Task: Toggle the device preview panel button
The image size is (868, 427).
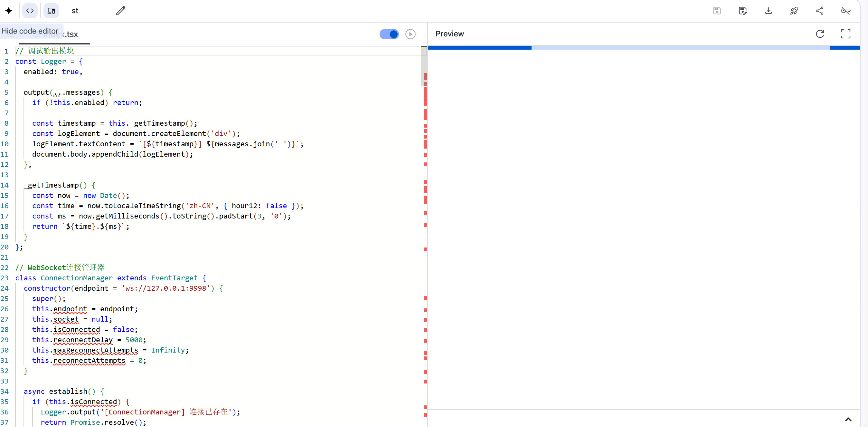Action: point(51,11)
